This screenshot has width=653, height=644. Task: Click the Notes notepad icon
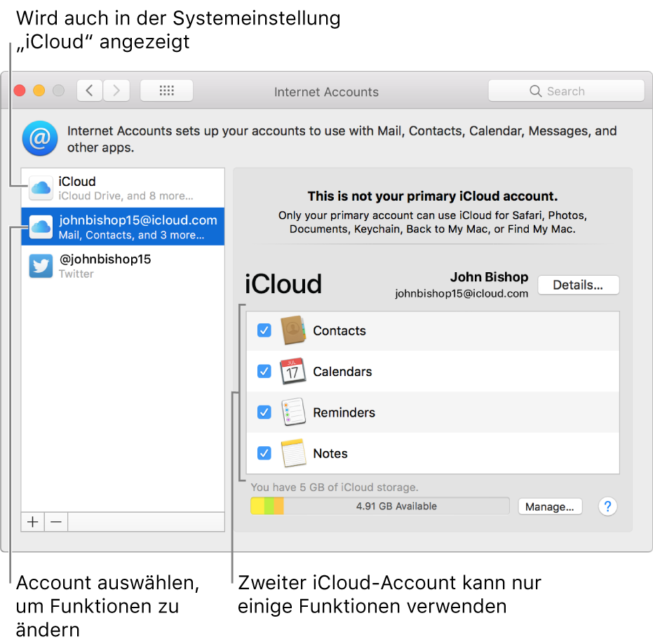pos(293,452)
